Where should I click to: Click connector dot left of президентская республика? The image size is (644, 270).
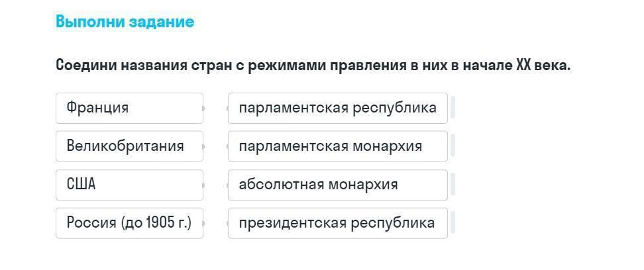pos(227,223)
